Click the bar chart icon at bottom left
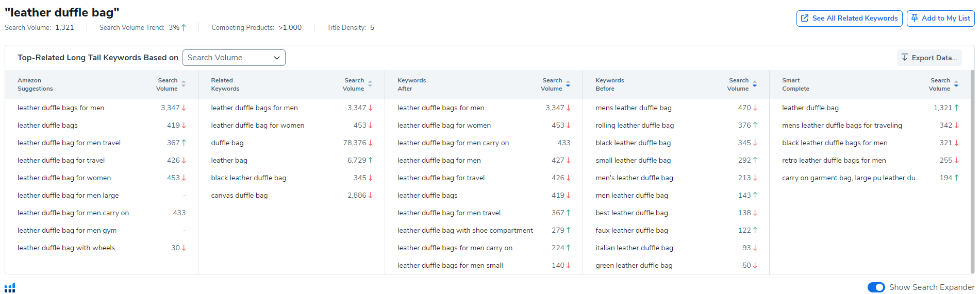980x294 pixels. tap(10, 287)
